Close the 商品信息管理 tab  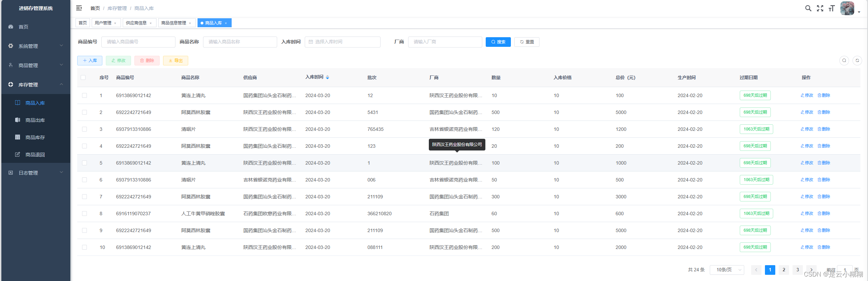[190, 23]
